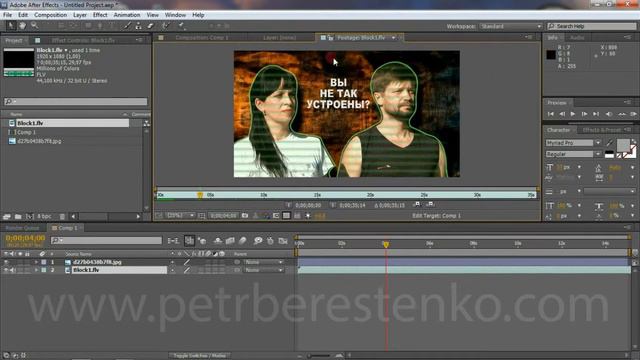Toggle Live Update button in timeline
640x360 pixels.
(x=189, y=241)
